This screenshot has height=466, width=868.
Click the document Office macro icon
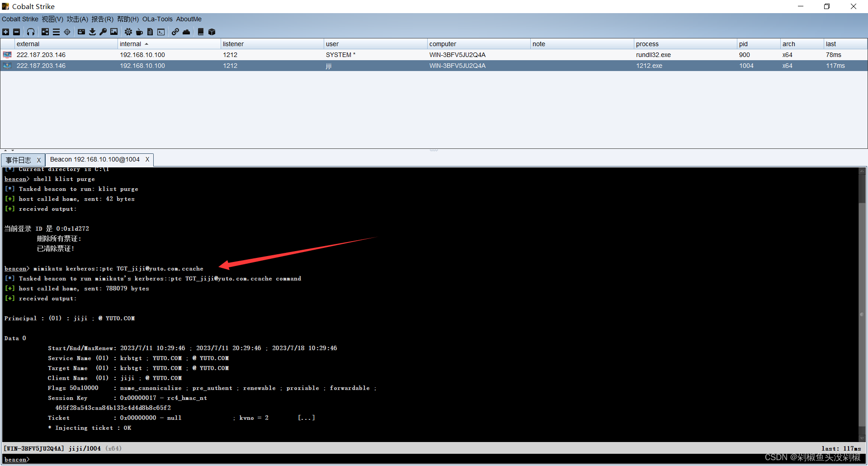click(150, 32)
